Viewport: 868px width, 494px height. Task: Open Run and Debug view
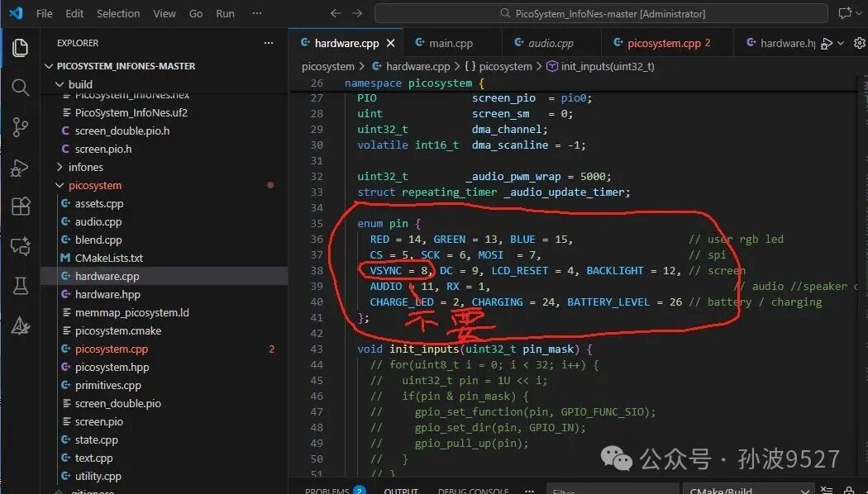click(21, 167)
